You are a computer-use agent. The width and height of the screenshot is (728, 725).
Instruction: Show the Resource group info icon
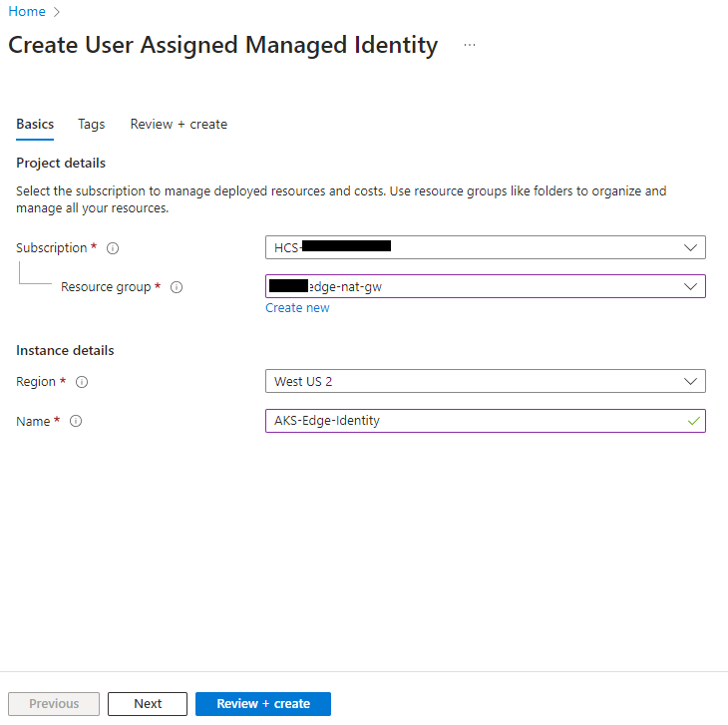(x=177, y=287)
